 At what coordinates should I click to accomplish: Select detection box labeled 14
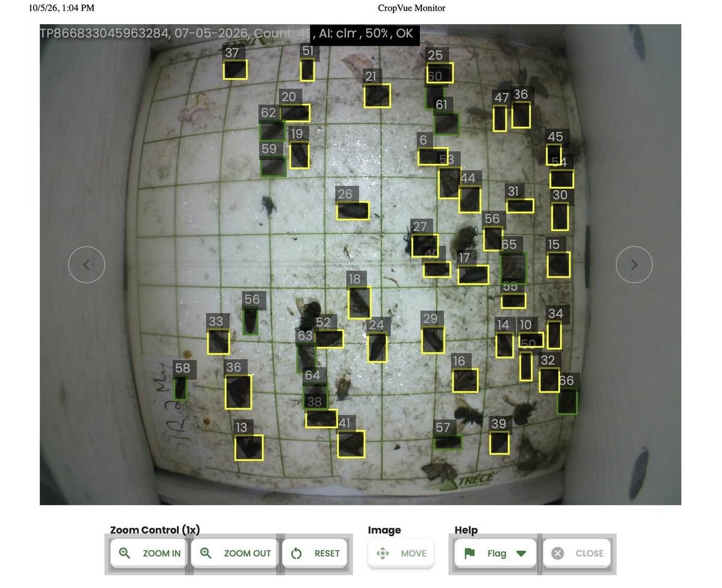[x=505, y=345]
